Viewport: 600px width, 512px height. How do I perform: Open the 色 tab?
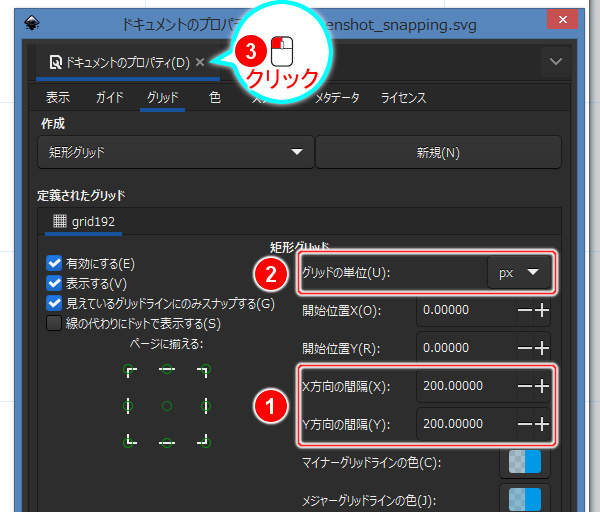point(215,98)
